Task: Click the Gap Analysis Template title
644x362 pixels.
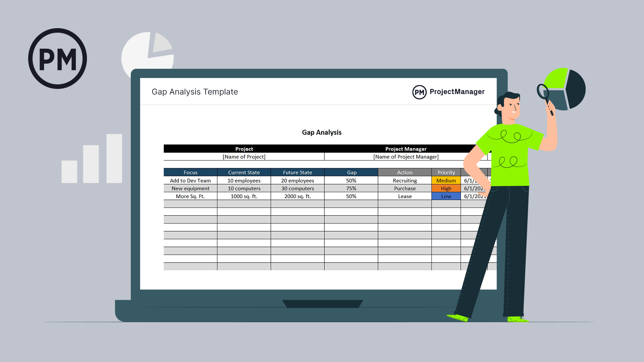Action: click(195, 92)
